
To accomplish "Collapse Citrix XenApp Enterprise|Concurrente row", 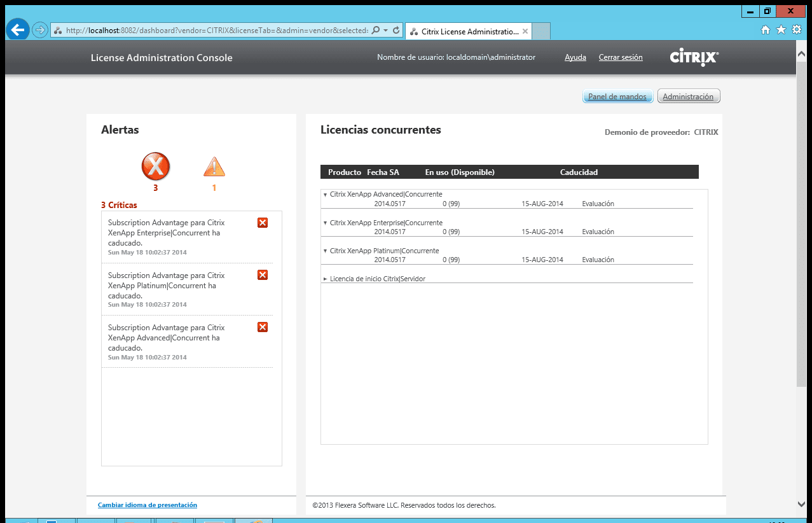I will (x=326, y=223).
